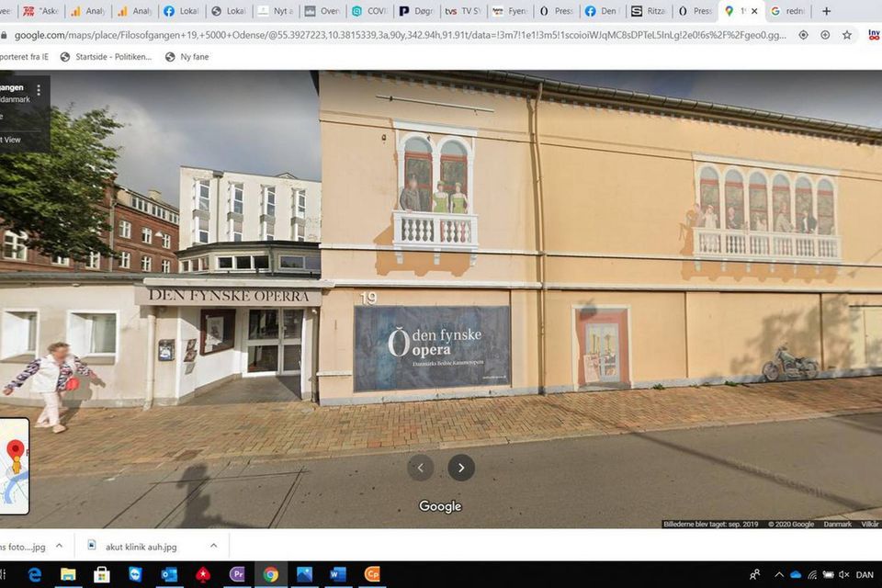Switch to the "Nyt a" tab

275,11
